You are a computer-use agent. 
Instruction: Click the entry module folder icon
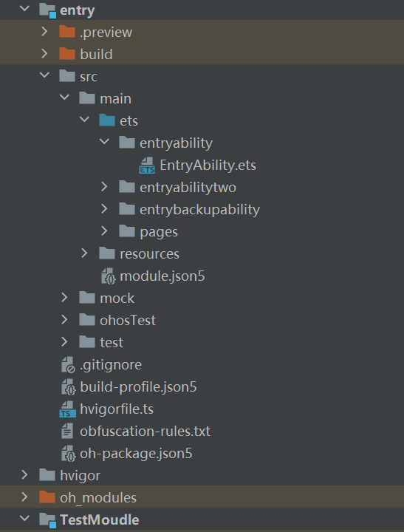tap(47, 10)
